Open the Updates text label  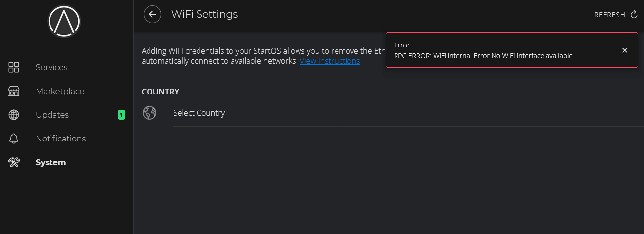coord(52,115)
